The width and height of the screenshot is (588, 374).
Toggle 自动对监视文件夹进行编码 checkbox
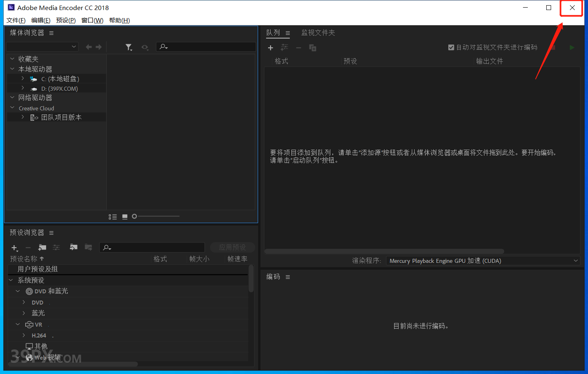[451, 47]
